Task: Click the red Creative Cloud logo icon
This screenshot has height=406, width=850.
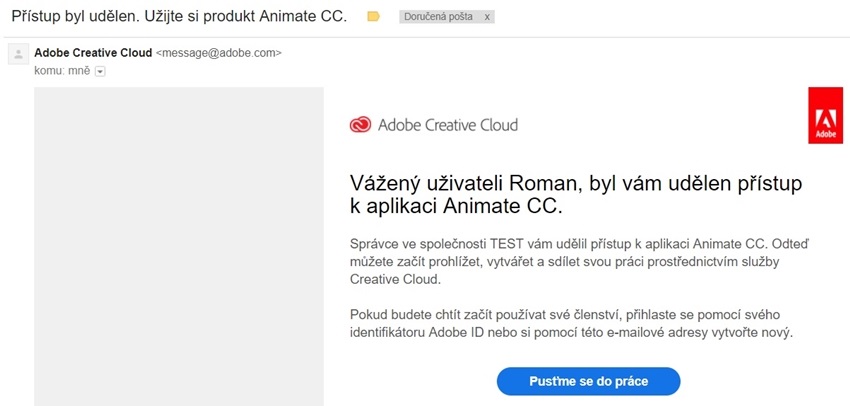Action: click(x=360, y=125)
